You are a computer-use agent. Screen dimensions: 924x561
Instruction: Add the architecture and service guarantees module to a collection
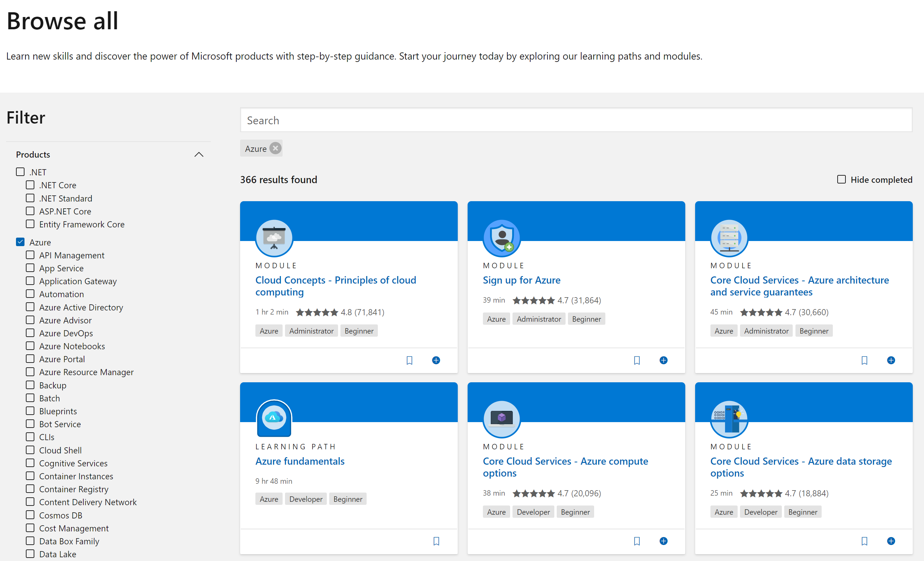(891, 360)
